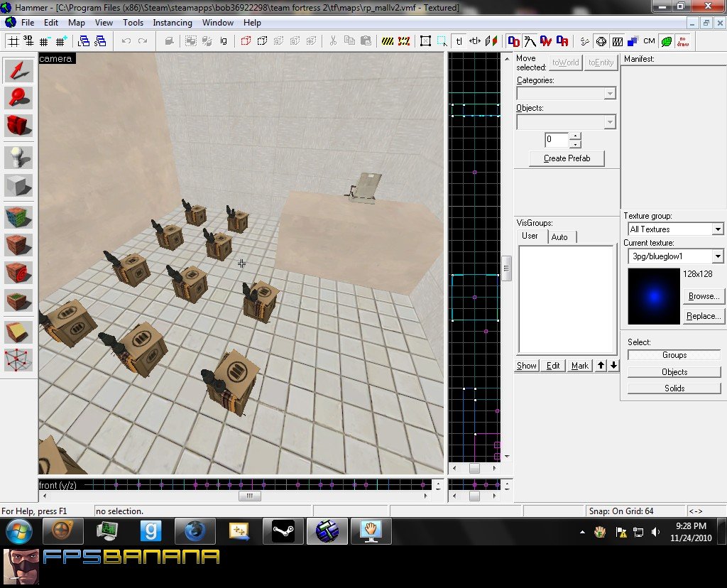Click the Smaller Grid icon
The image size is (727, 588).
click(x=44, y=41)
